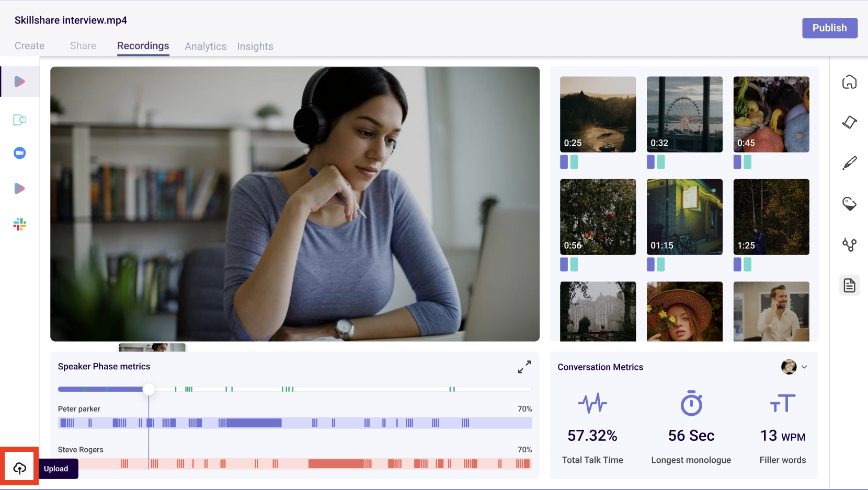Open the 0:25 clip thumbnail

point(598,114)
